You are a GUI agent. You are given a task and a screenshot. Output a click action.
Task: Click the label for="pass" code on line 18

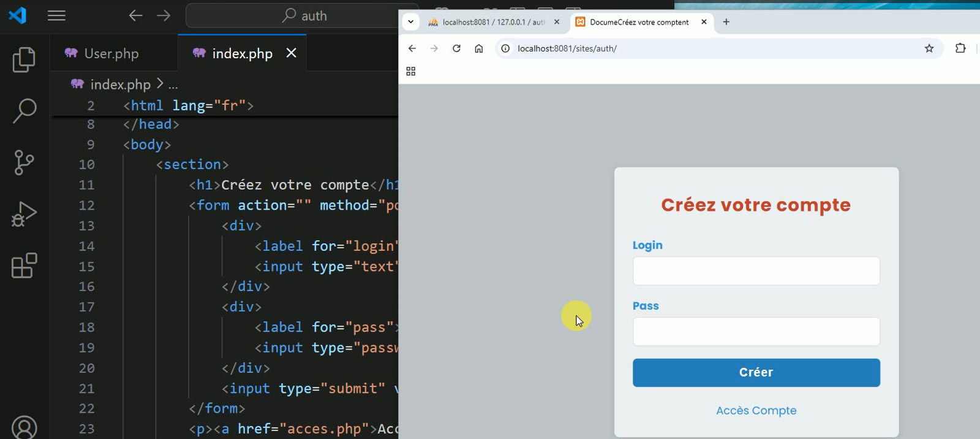[x=326, y=327]
